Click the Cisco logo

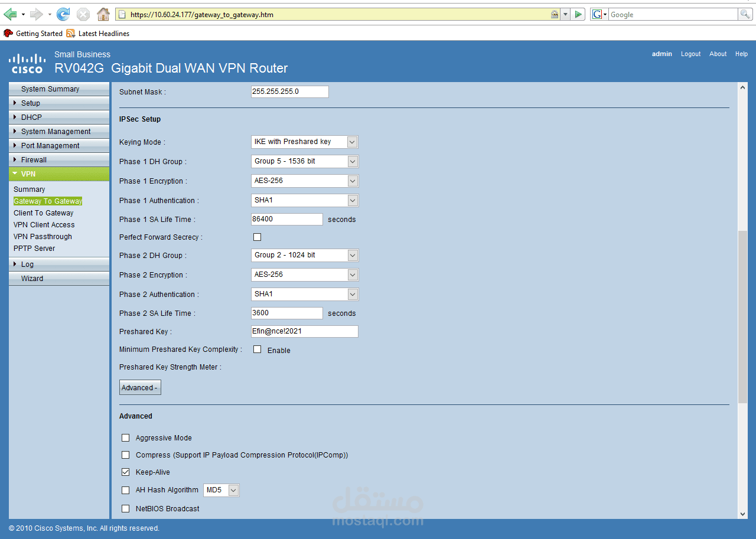point(27,63)
